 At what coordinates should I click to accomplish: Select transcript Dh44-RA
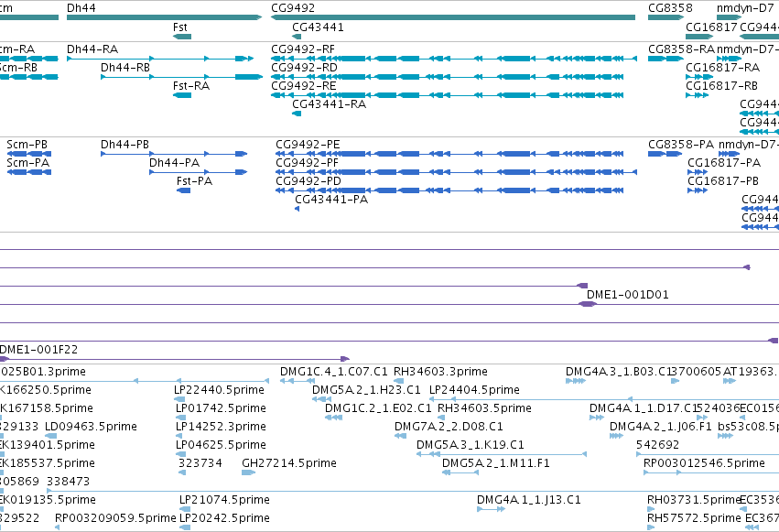click(160, 59)
